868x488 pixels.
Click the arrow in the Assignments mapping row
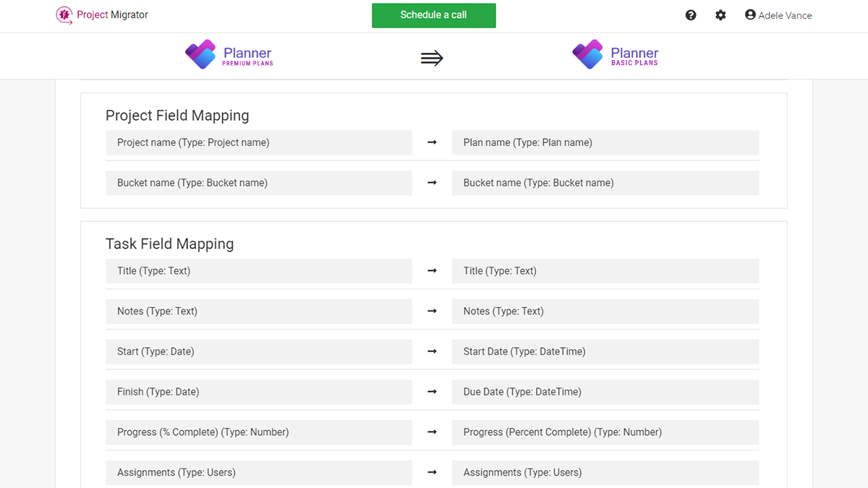(432, 473)
